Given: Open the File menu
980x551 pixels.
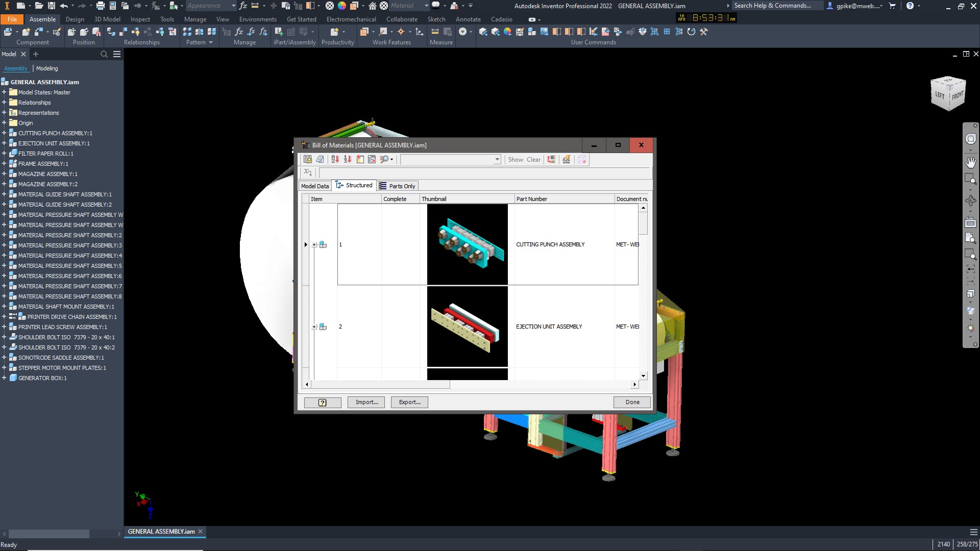Looking at the screenshot, I should click(12, 19).
